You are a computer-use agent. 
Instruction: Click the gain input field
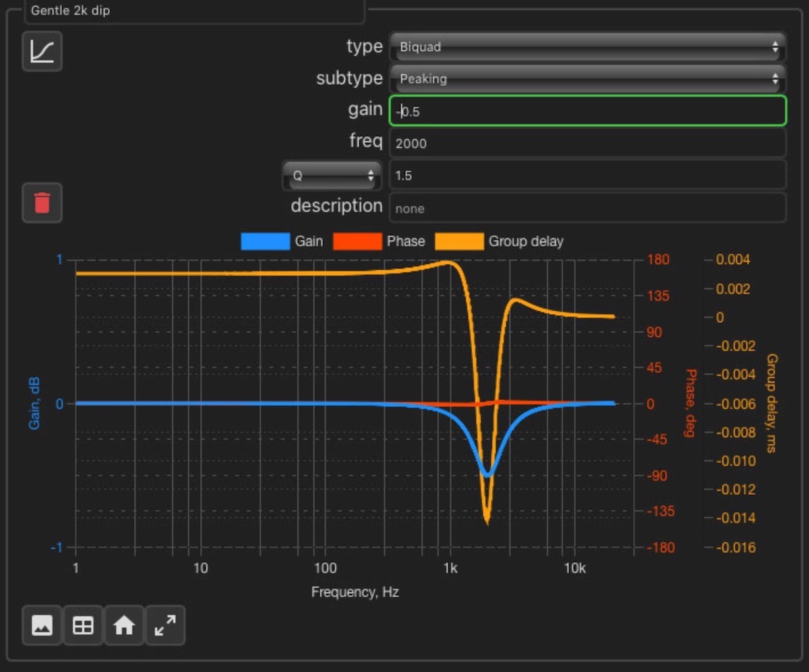click(587, 111)
